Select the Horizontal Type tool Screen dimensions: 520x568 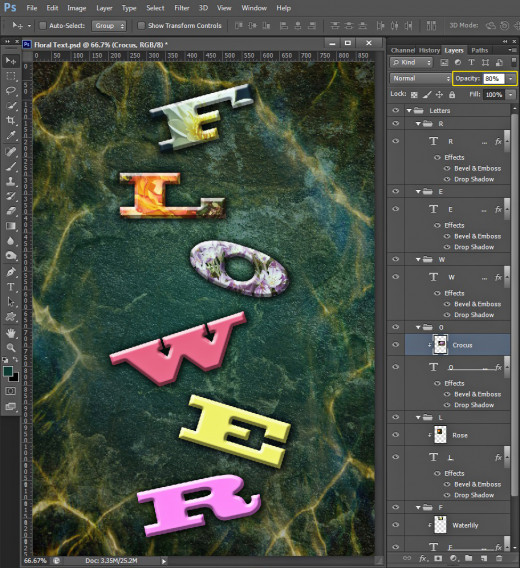pos(11,287)
